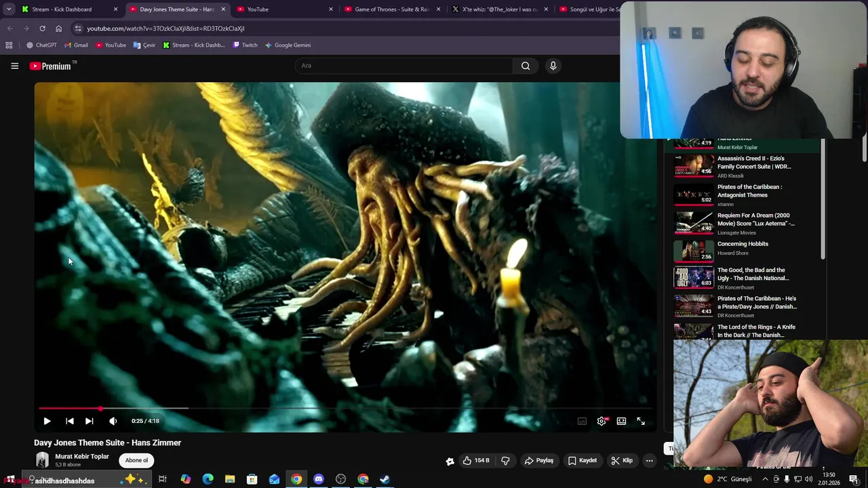Screen dimensions: 868x488
Task: Open the Chrome tab search dropdown
Action: click(x=9, y=9)
